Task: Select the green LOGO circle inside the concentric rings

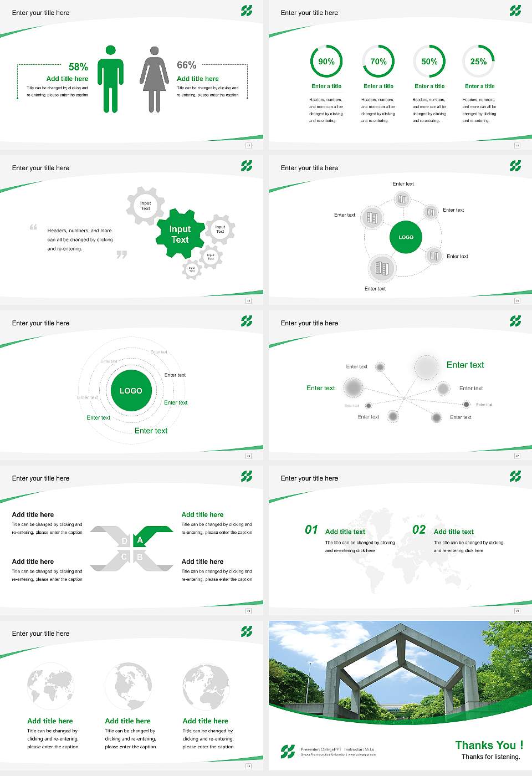Action: [x=131, y=391]
